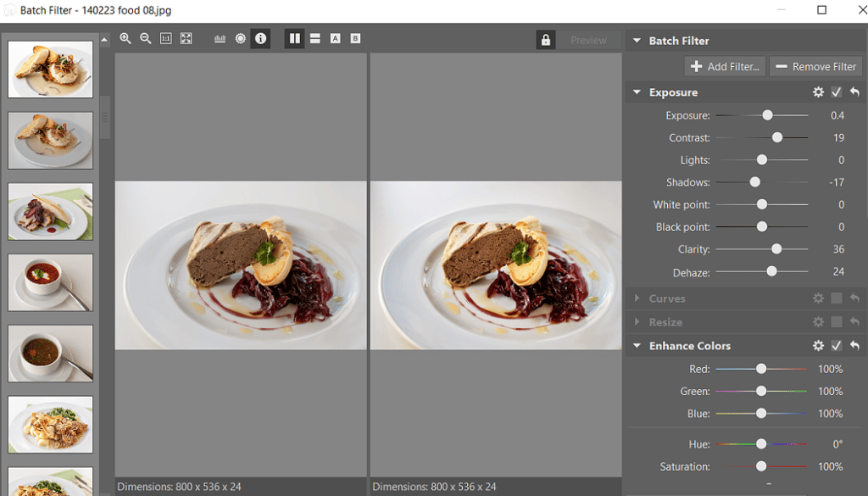The height and width of the screenshot is (496, 868).
Task: Open Resize filter settings gear
Action: pyautogui.click(x=818, y=321)
